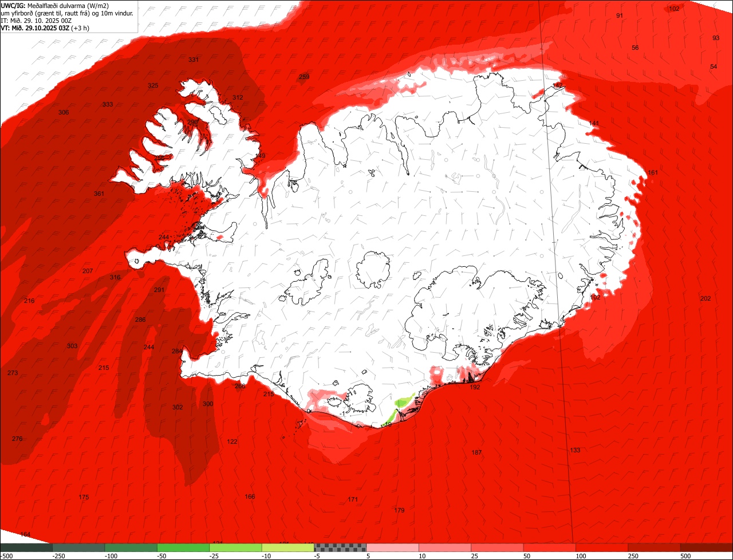This screenshot has width=733, height=560.
Task: Click the -100 to -50 green legend swatch
Action: [131, 547]
